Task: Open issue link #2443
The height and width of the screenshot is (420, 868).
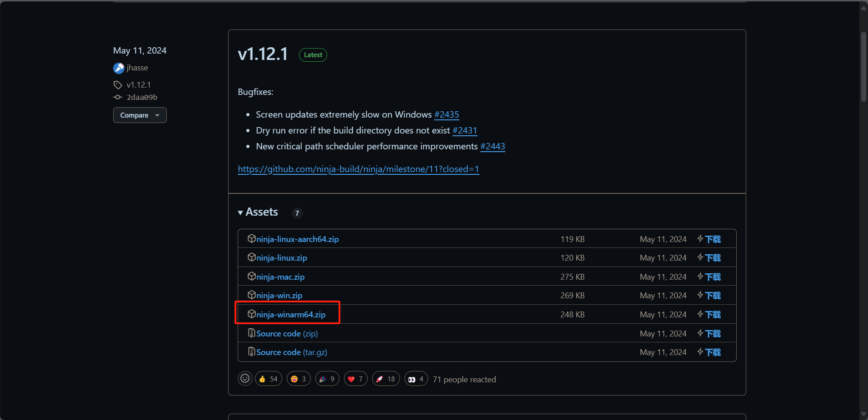Action: [x=493, y=147]
